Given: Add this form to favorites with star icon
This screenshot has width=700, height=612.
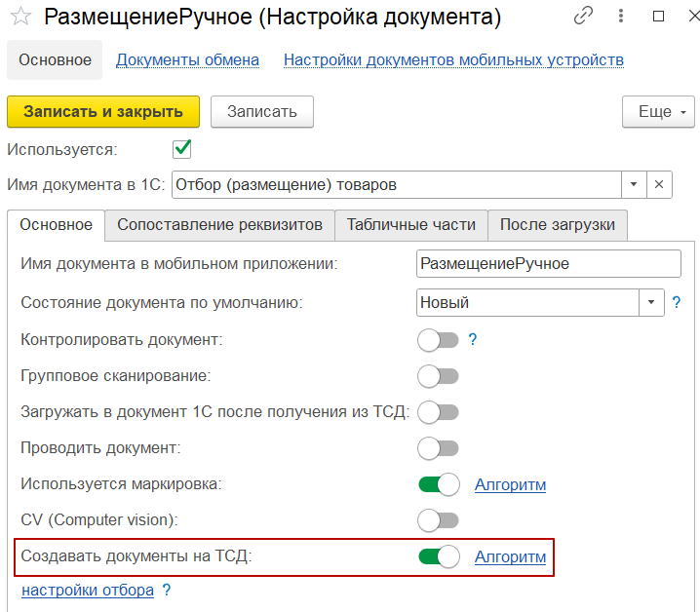Looking at the screenshot, I should point(20,17).
